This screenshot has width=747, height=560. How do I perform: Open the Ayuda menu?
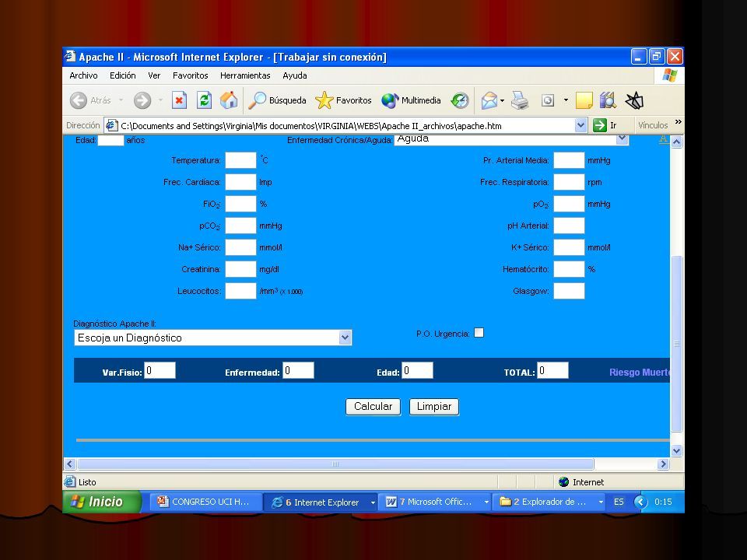tap(294, 75)
